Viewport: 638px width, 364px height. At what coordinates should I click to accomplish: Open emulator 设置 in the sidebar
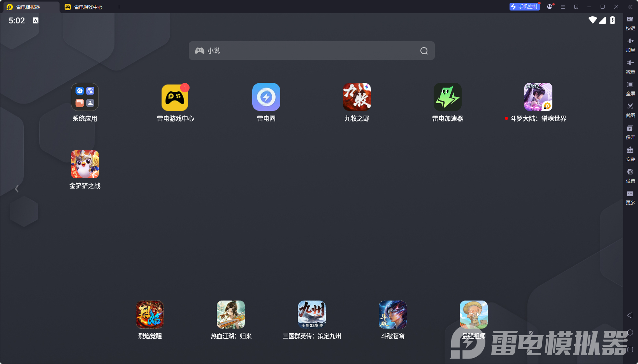(x=630, y=176)
